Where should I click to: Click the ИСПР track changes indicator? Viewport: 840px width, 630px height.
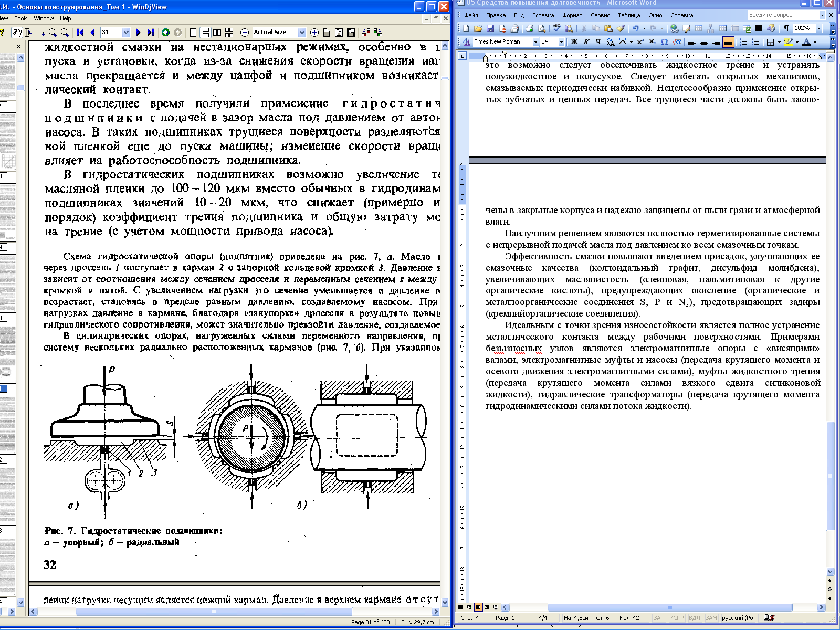(x=676, y=618)
